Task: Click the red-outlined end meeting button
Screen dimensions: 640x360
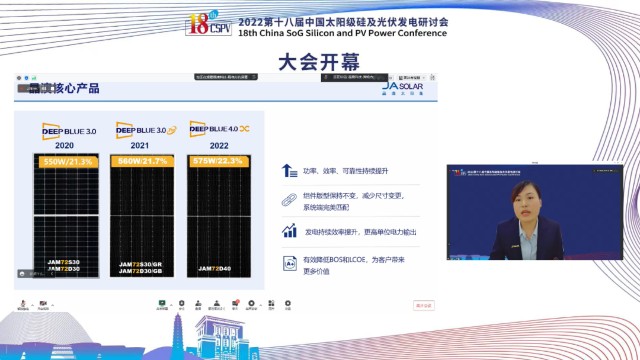Action: click(424, 305)
